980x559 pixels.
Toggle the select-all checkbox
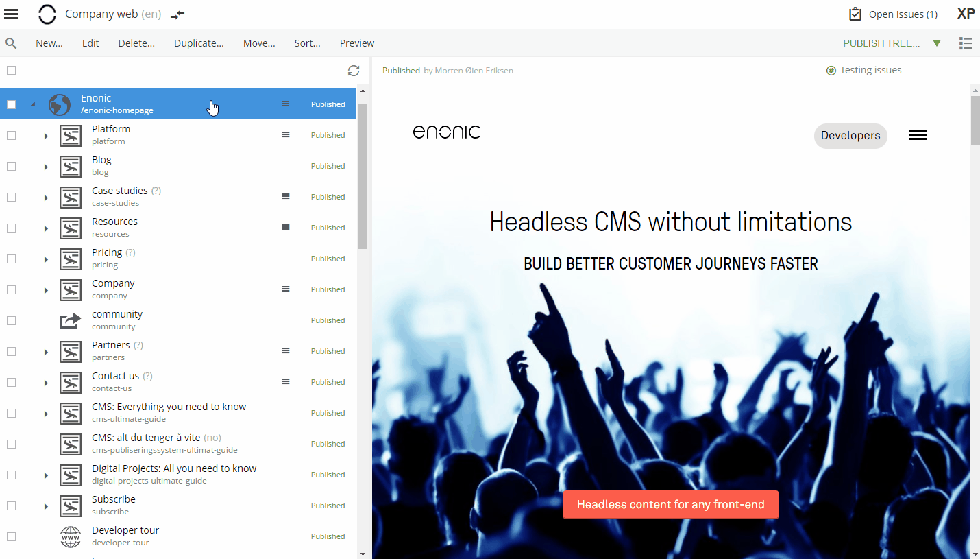pos(11,71)
